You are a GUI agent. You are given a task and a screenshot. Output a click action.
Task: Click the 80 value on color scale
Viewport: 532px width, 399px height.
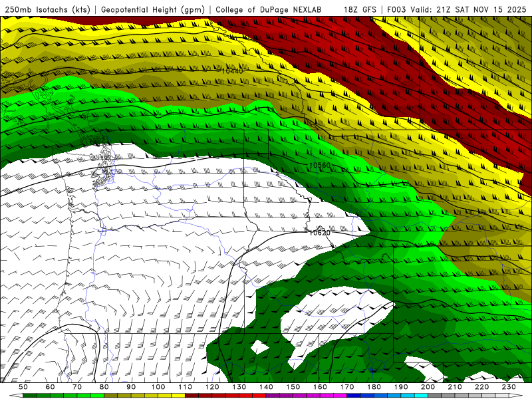pyautogui.click(x=104, y=387)
